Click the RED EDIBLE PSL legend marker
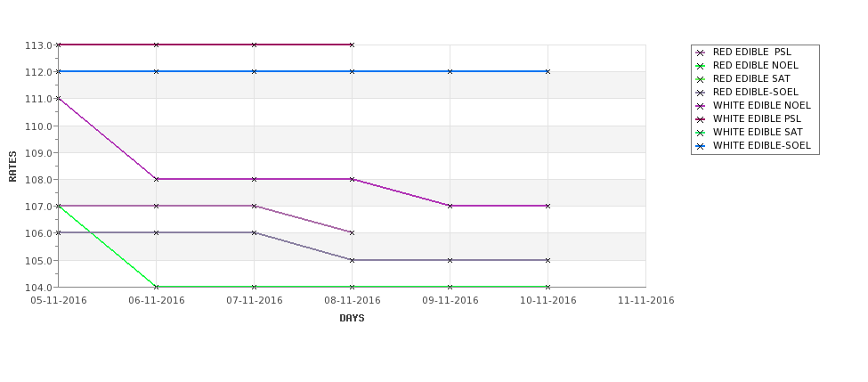This screenshot has height=382, width=868. click(x=701, y=53)
